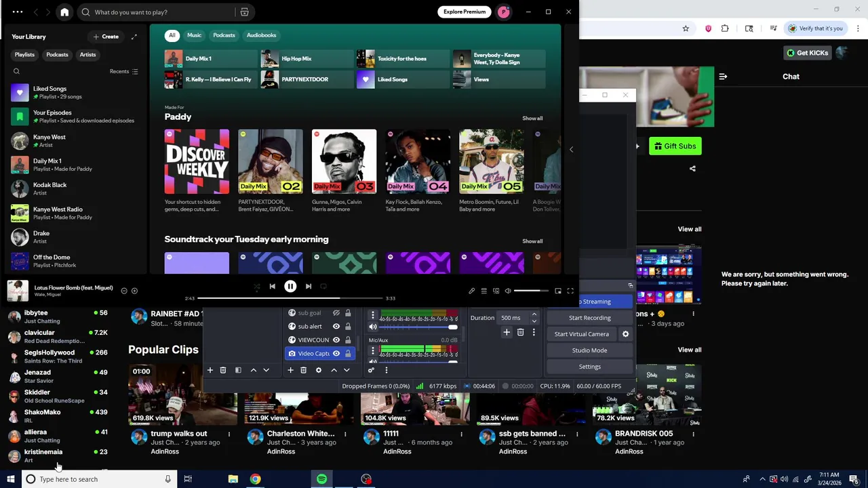Add a scene transition in OBS

(507, 332)
